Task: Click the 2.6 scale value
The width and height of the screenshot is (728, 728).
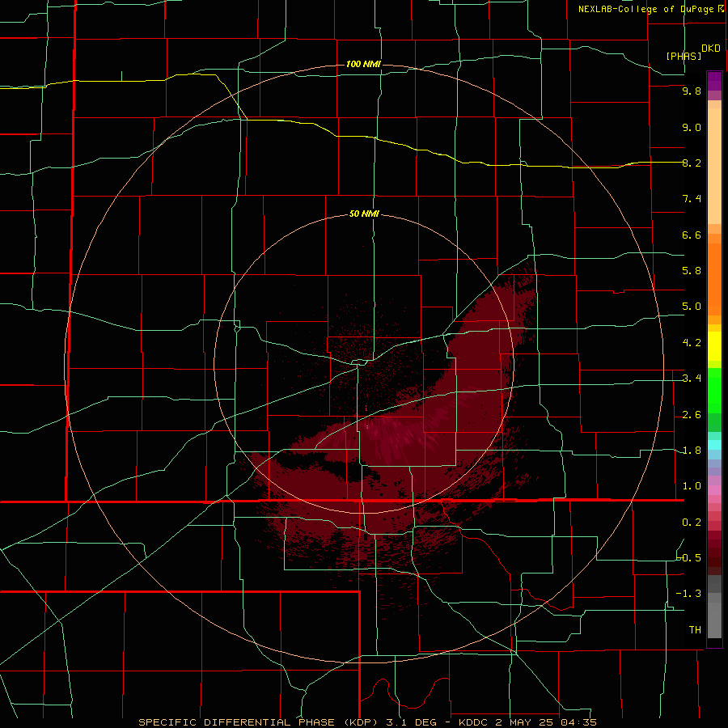Action: [x=692, y=415]
